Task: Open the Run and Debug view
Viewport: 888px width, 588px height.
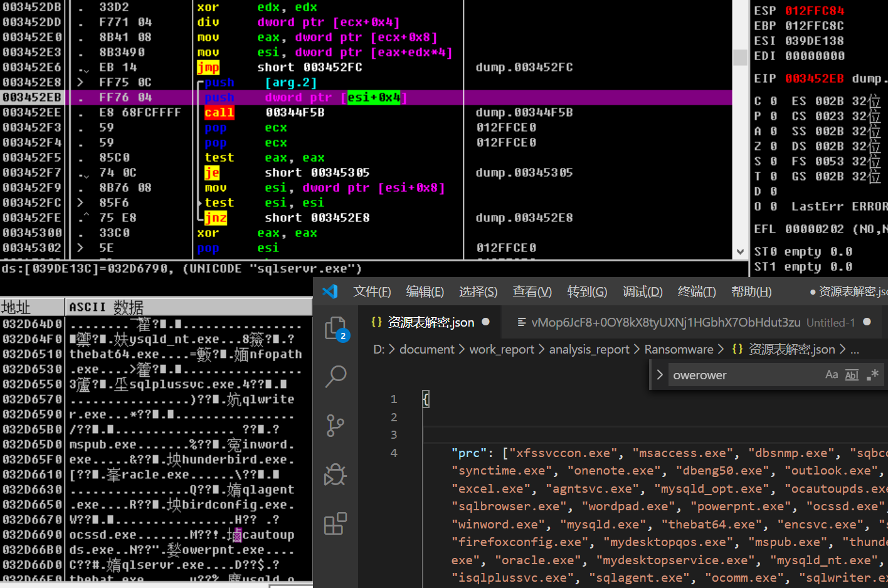Action: [x=336, y=475]
